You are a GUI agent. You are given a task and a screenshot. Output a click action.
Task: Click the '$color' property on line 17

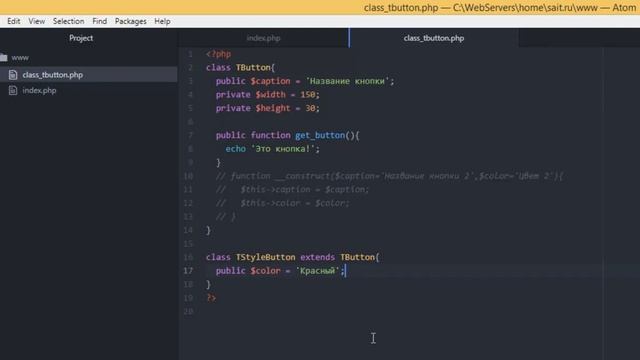point(265,271)
